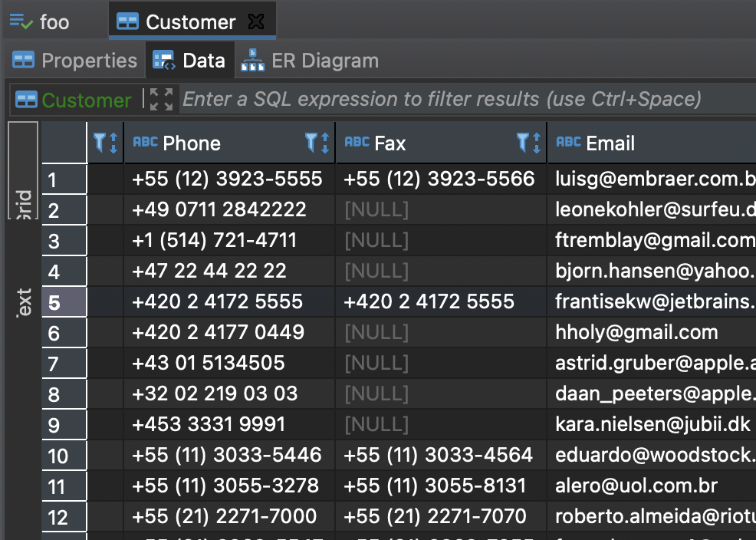Select phone cell +55 (12) 3923-5555
This screenshot has width=756, height=540.
pos(229,179)
